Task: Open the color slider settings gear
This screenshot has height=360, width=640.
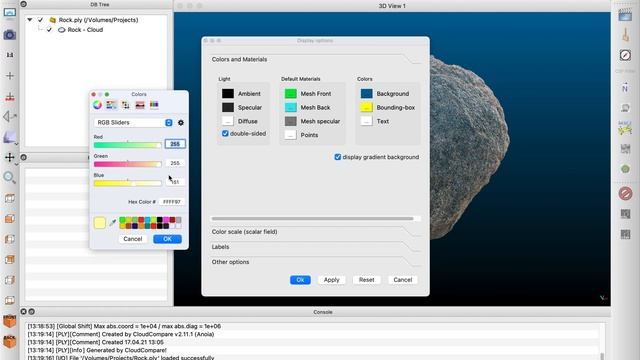Action: [181, 122]
